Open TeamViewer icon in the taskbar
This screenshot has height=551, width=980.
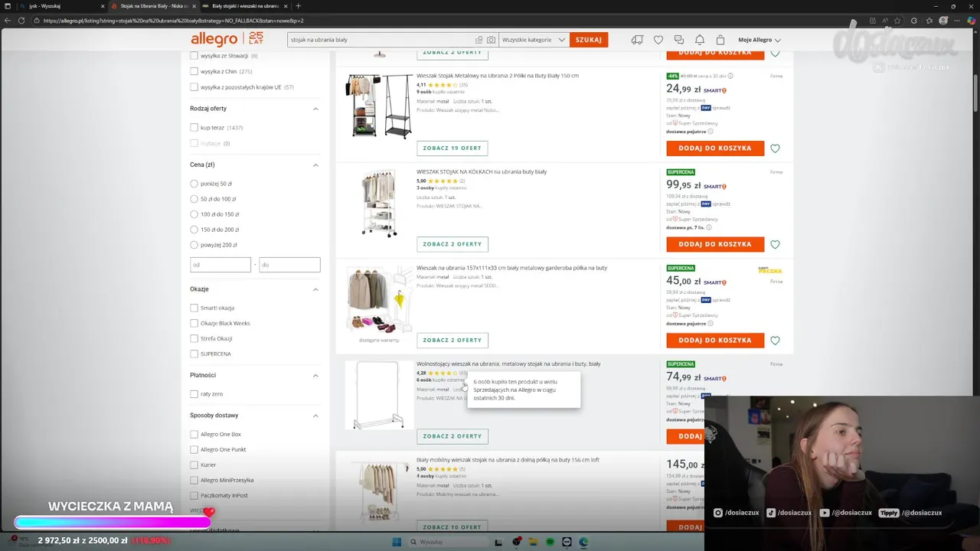tap(567, 542)
